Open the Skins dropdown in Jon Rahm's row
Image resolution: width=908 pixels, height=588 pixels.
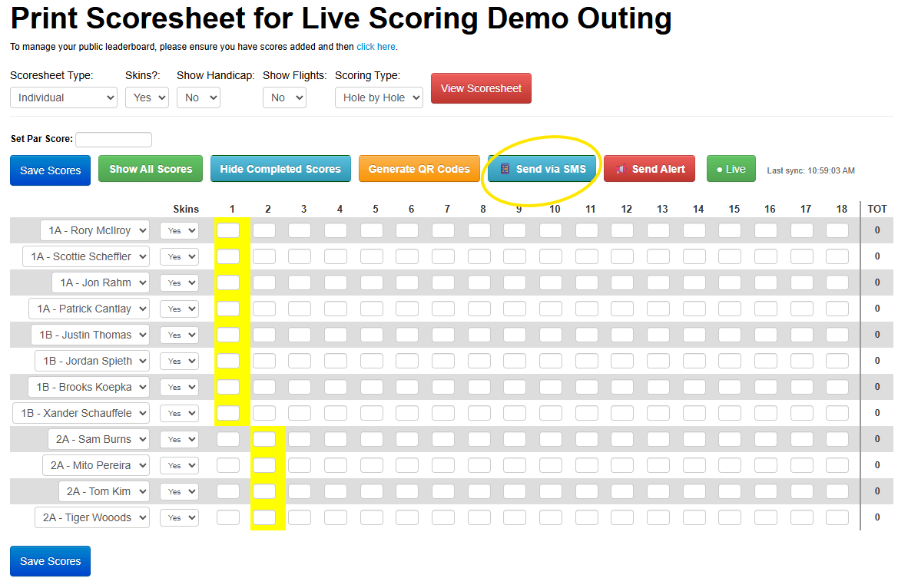(x=180, y=282)
